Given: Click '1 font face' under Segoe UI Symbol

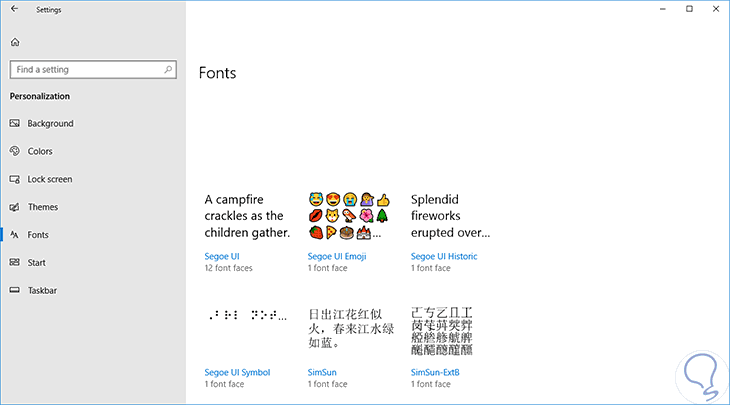Looking at the screenshot, I should [x=224, y=384].
